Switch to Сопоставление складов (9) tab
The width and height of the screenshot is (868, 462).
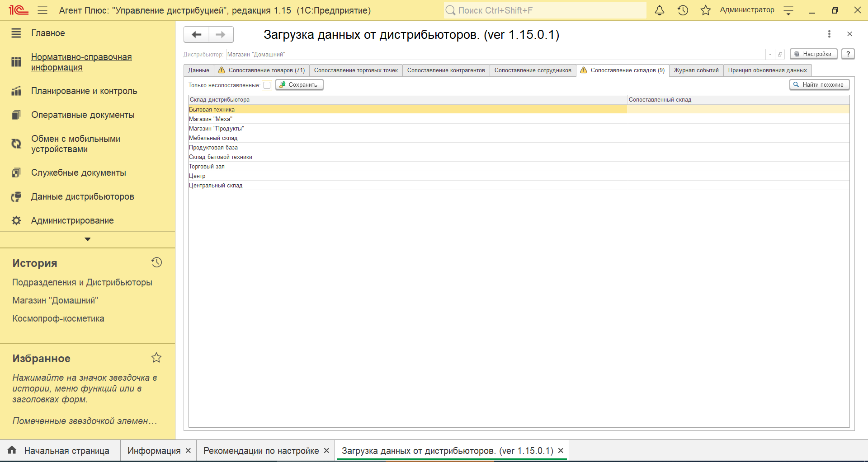coord(623,70)
